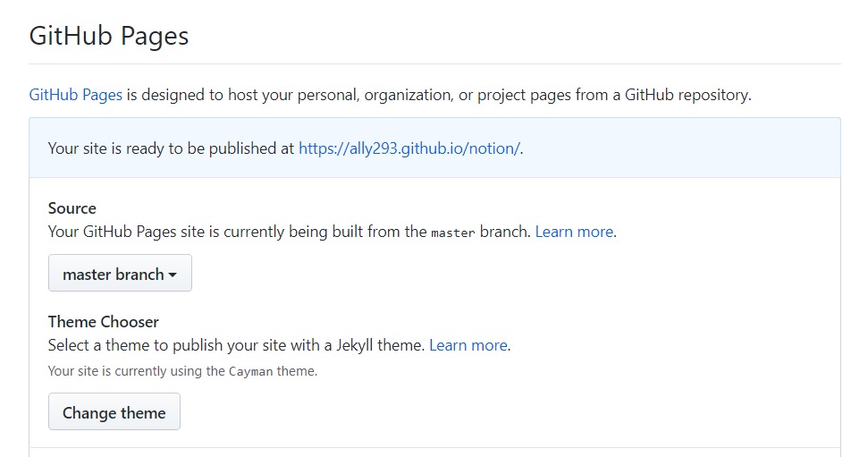
Task: Open the 'GitHub Pages' link in the description
Action: 75,96
